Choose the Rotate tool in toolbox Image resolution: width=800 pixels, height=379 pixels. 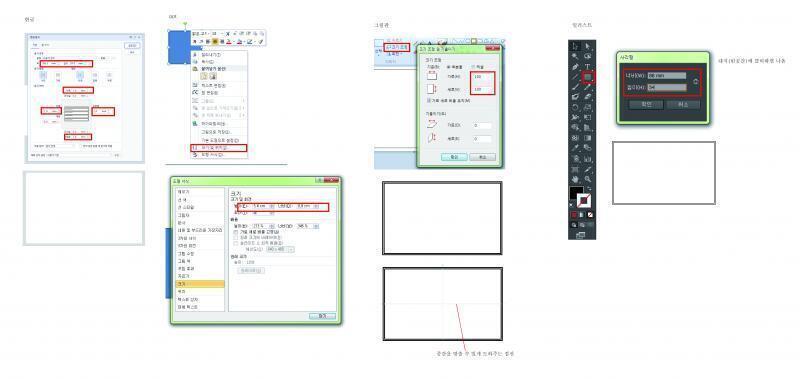click(575, 108)
